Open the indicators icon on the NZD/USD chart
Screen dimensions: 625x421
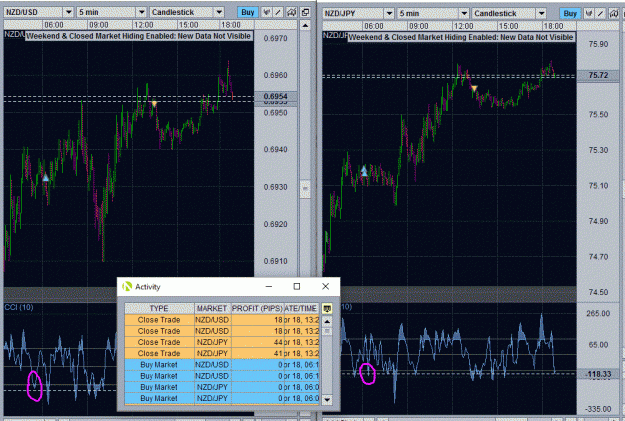coord(291,12)
